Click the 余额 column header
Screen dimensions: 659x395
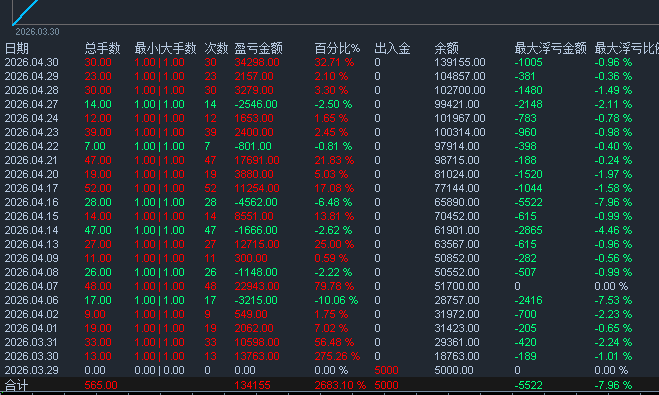pyautogui.click(x=446, y=49)
